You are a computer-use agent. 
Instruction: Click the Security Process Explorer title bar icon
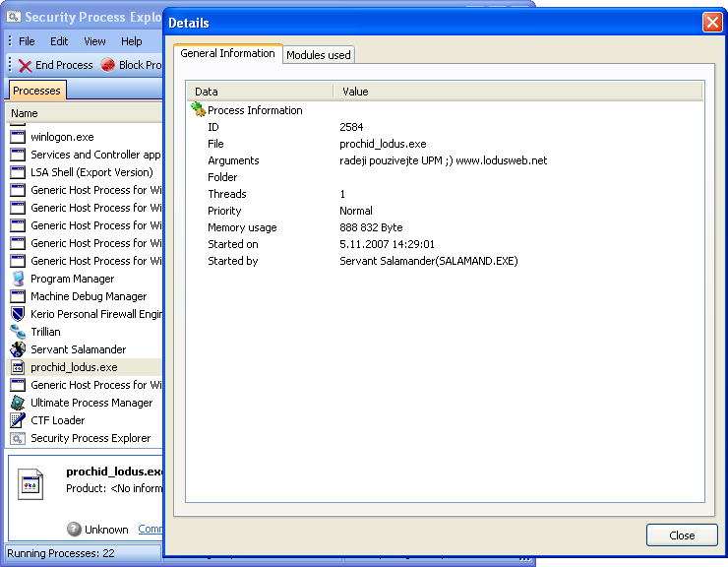[14, 17]
